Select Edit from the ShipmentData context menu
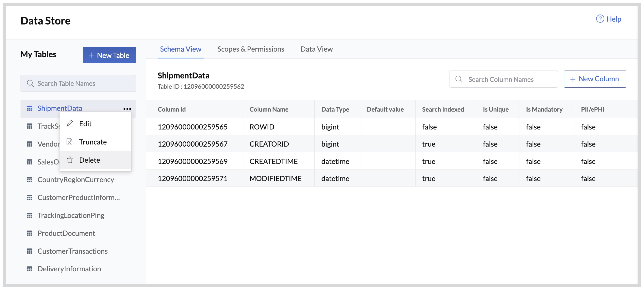The width and height of the screenshot is (644, 290). click(85, 124)
